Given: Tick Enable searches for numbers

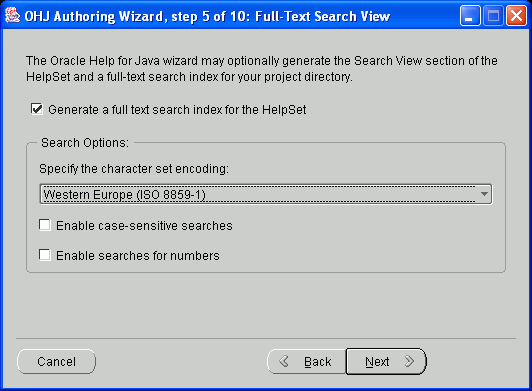Looking at the screenshot, I should (x=45, y=255).
